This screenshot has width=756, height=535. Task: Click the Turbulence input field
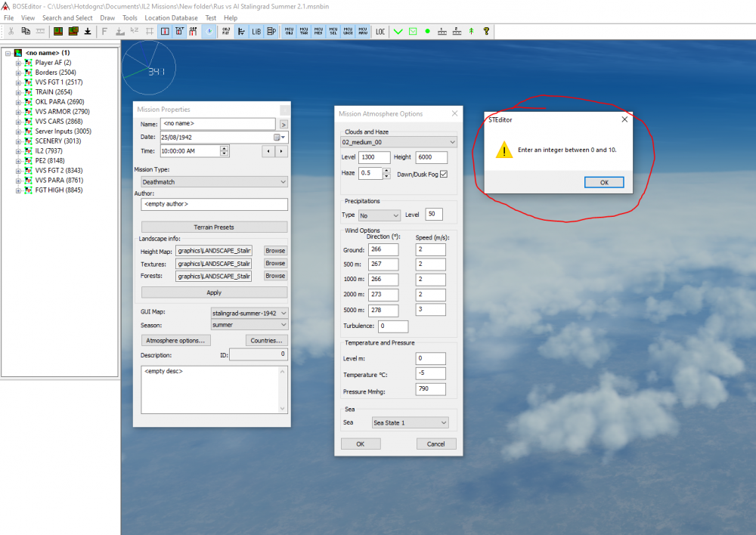pos(393,326)
